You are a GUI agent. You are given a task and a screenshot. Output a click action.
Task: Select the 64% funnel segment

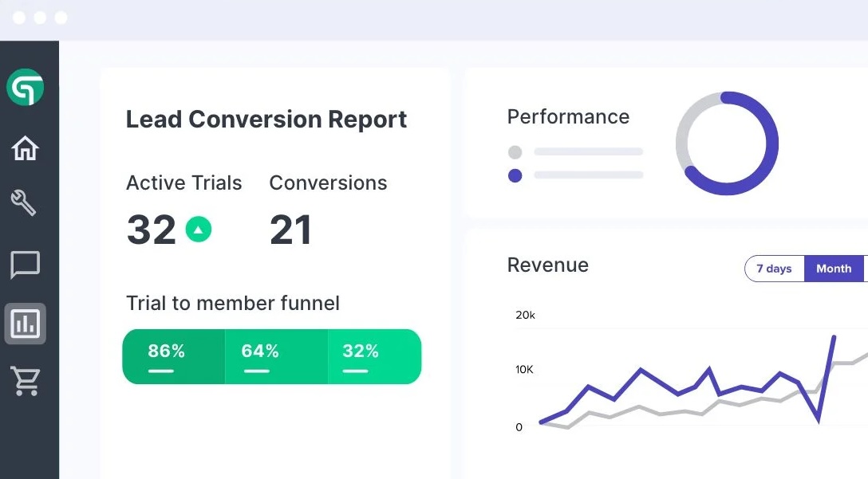(276, 356)
